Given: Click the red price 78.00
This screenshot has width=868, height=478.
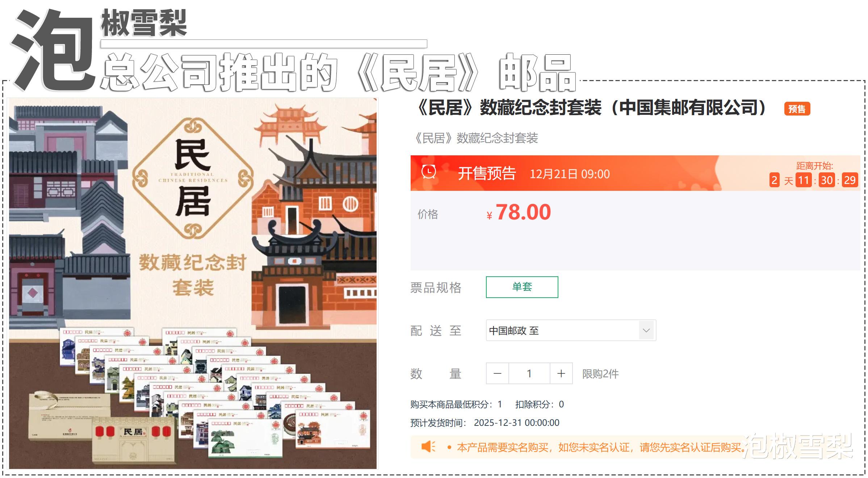Looking at the screenshot, I should point(523,212).
